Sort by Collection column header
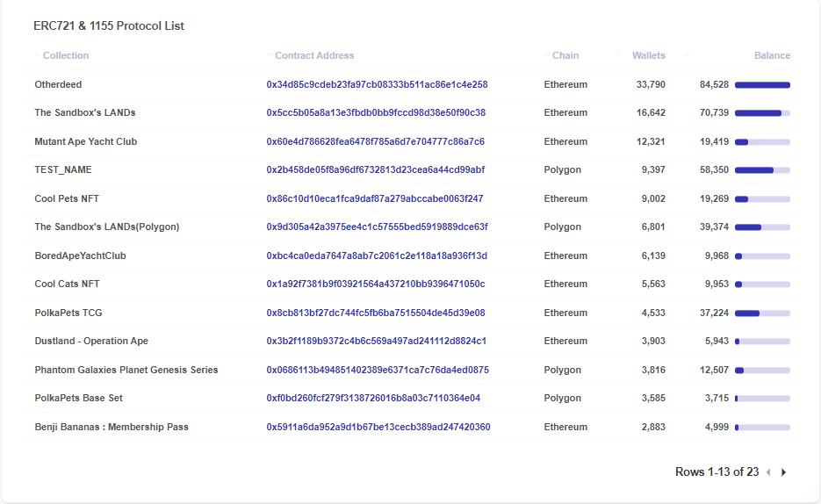821x504 pixels. click(x=66, y=55)
